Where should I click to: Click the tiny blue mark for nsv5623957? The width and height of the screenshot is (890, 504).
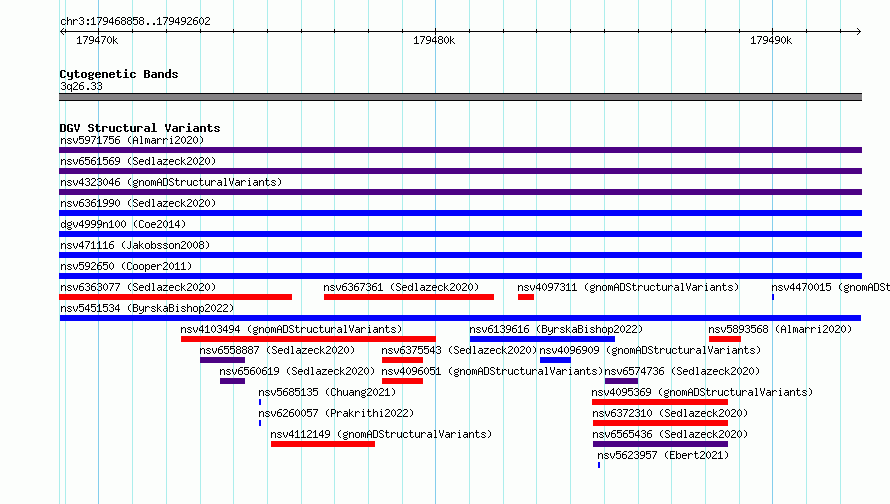(599, 465)
